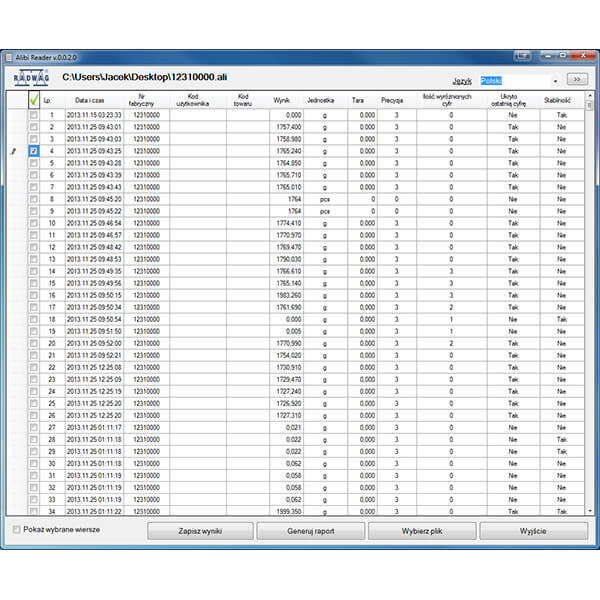Click the RADWAG logo icon
Image resolution: width=600 pixels, height=600 pixels.
pos(31,78)
